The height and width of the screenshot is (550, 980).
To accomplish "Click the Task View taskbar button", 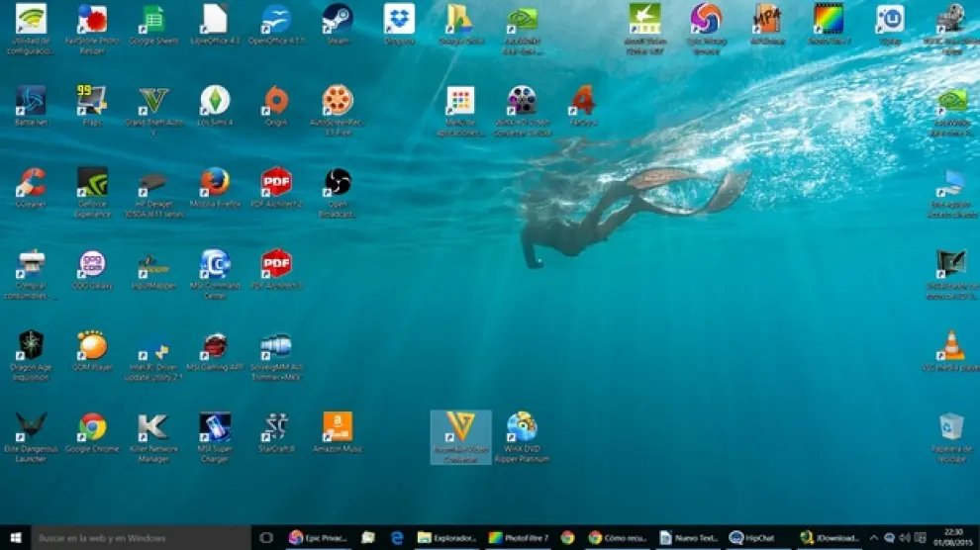I will [265, 537].
